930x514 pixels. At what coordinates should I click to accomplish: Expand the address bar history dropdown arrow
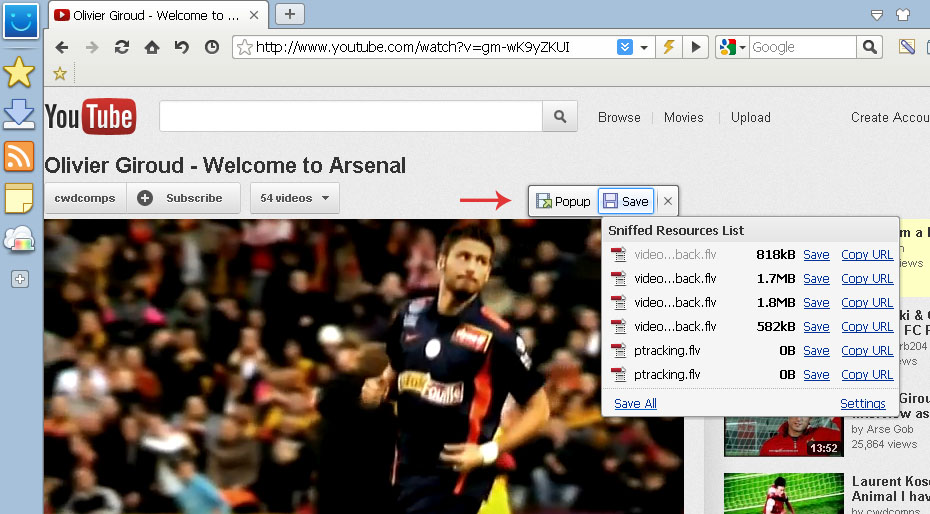point(644,47)
